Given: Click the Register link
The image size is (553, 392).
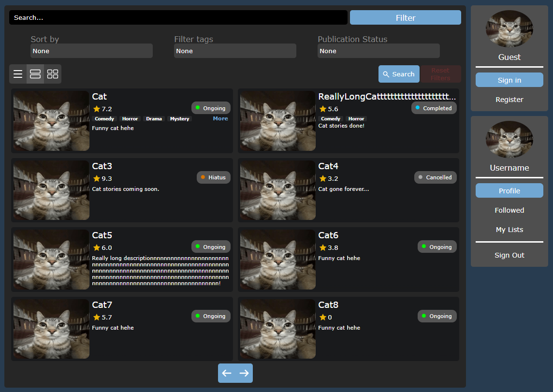Looking at the screenshot, I should (509, 100).
